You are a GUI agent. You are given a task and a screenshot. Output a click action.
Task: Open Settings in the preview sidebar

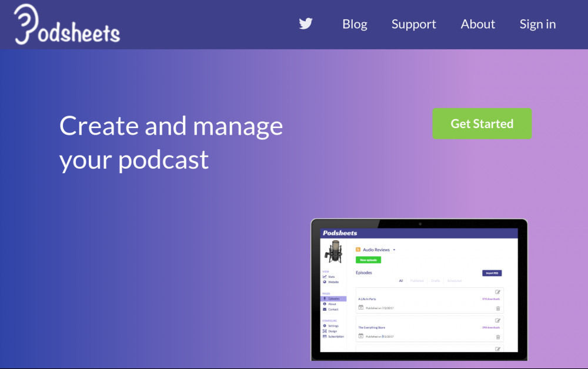click(x=330, y=326)
